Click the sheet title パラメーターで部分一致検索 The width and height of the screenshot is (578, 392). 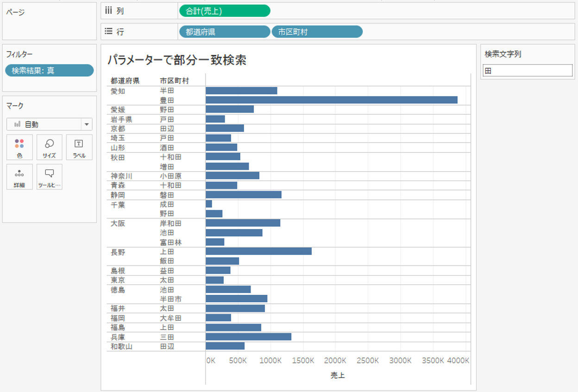tap(176, 60)
